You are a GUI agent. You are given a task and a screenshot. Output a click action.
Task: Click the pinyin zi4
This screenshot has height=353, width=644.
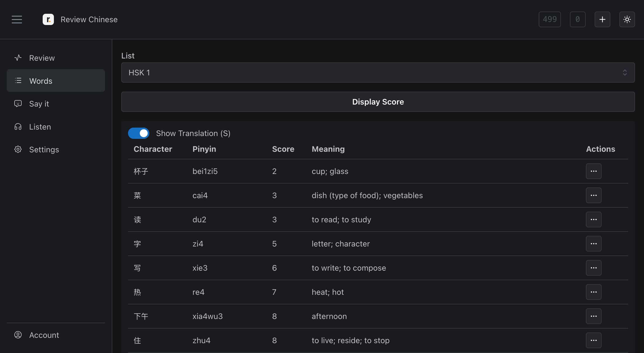tap(198, 244)
